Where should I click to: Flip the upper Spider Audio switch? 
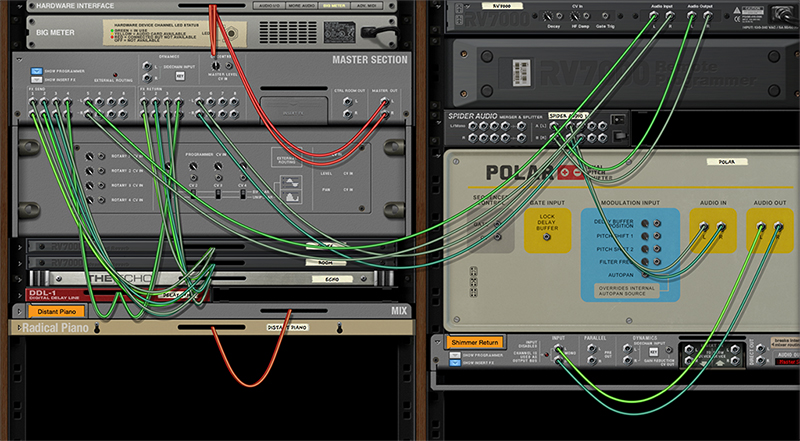pos(618,120)
